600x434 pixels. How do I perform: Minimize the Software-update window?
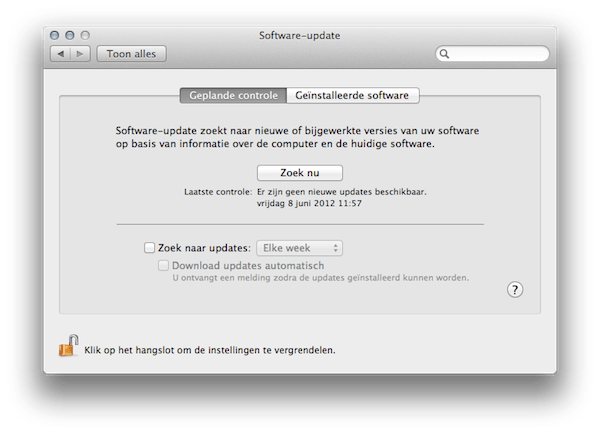(70, 36)
